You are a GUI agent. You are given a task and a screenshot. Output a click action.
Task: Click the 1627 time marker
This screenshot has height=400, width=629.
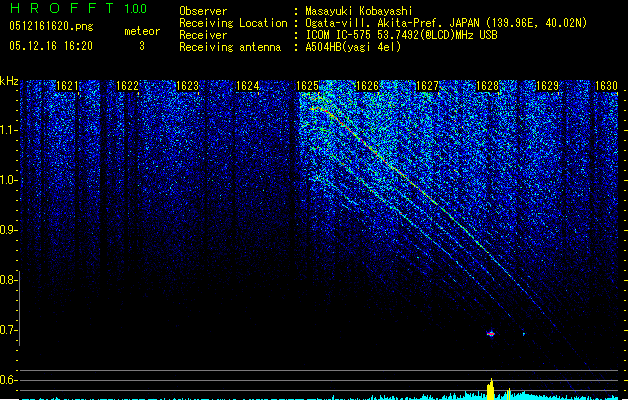click(427, 86)
